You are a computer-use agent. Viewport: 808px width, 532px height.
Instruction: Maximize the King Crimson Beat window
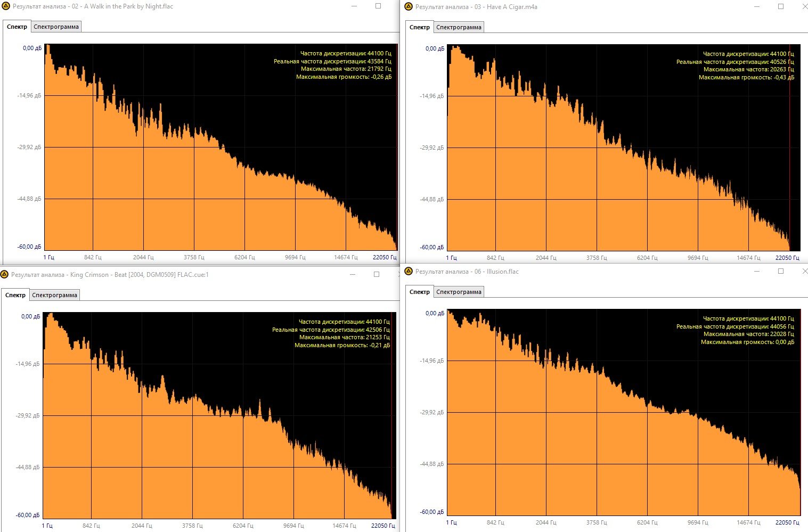pos(377,275)
